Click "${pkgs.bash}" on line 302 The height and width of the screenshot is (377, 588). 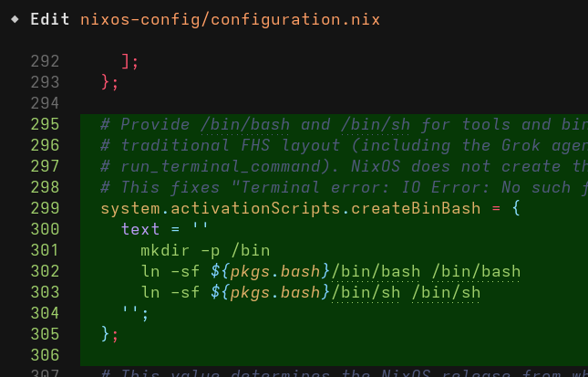pos(271,271)
